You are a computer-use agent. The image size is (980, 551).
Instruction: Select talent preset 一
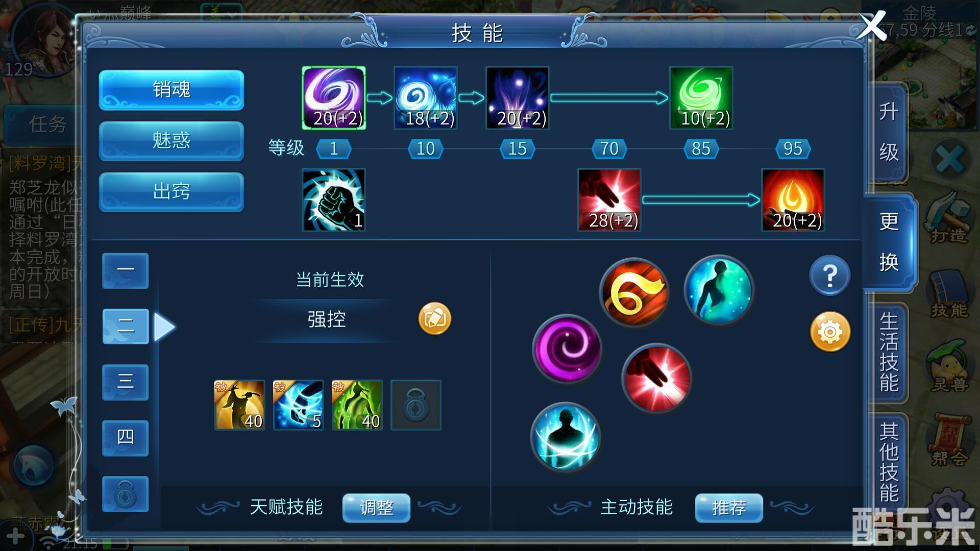point(126,271)
